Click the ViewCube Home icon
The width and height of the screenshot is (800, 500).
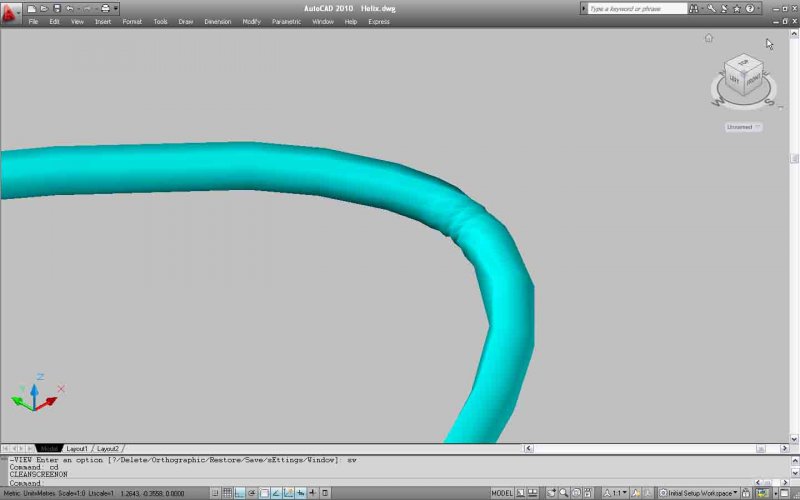[x=709, y=38]
